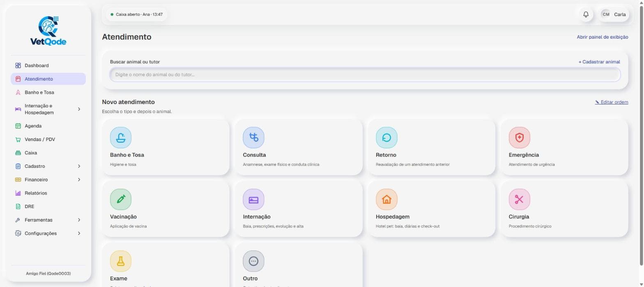The height and width of the screenshot is (287, 644).
Task: Click the Internação bed card icon
Action: tap(253, 199)
